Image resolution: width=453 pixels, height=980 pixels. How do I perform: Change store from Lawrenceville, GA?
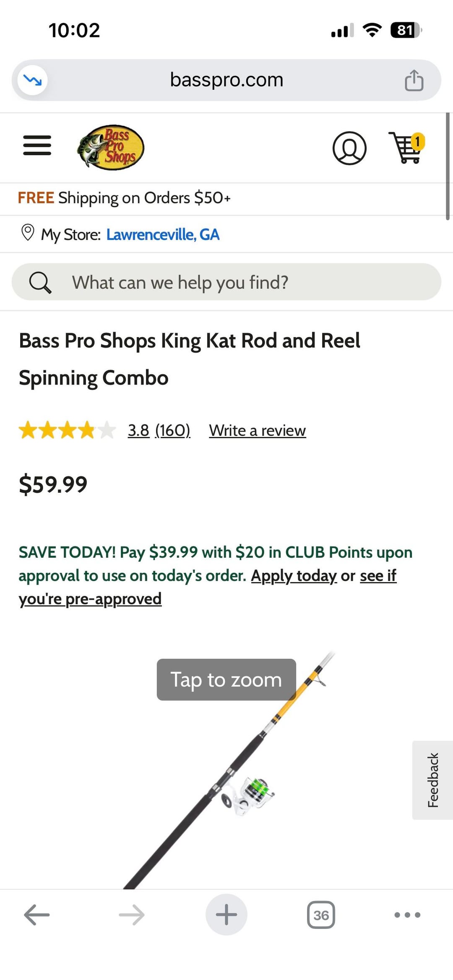163,234
